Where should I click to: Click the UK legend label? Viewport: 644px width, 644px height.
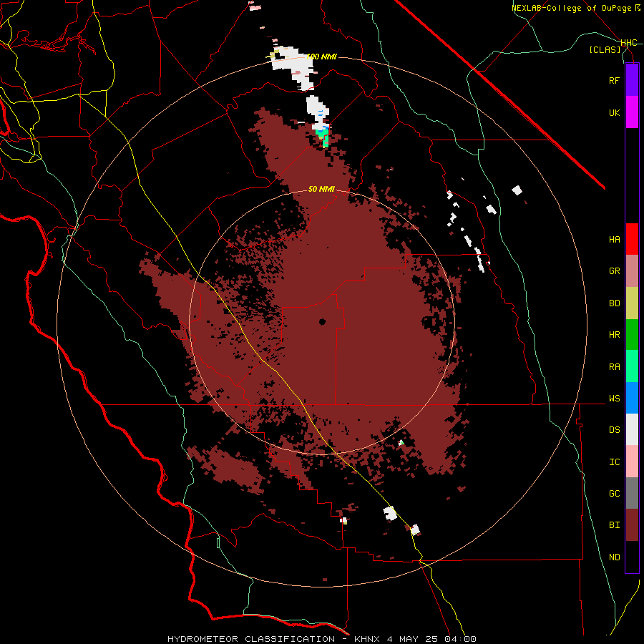click(615, 112)
